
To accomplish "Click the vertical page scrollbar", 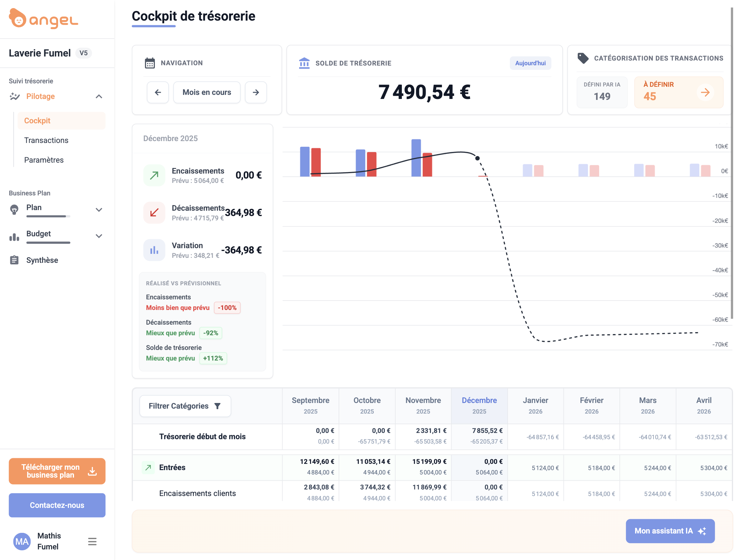I will point(732,163).
